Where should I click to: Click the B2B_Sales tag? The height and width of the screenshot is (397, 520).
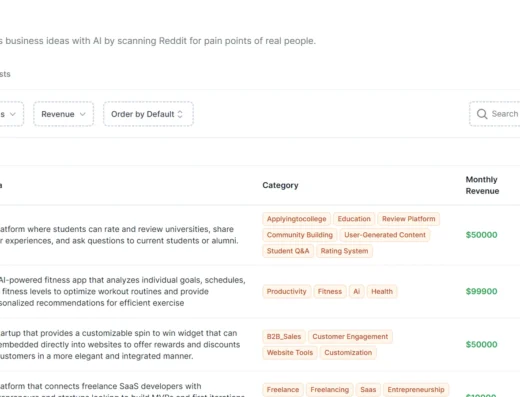pos(284,337)
